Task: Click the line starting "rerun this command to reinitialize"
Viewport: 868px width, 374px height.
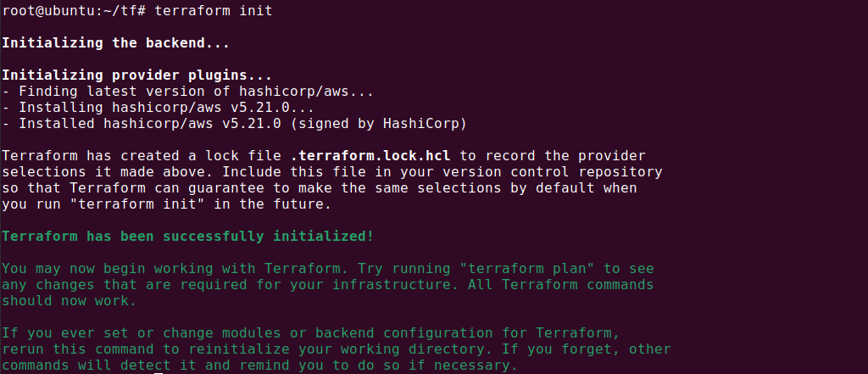Action: coord(336,349)
